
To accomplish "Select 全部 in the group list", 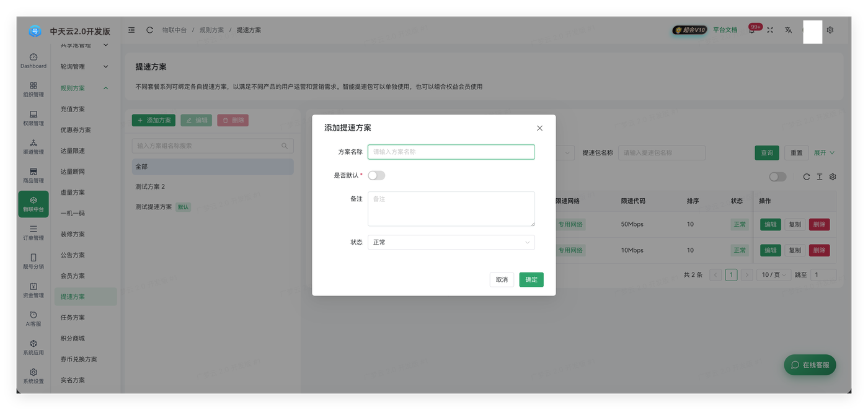I will point(213,167).
